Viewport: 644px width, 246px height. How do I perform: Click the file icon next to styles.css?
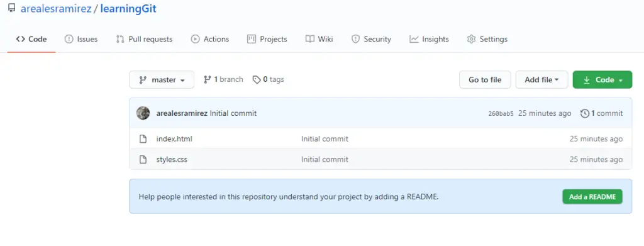pyautogui.click(x=143, y=159)
